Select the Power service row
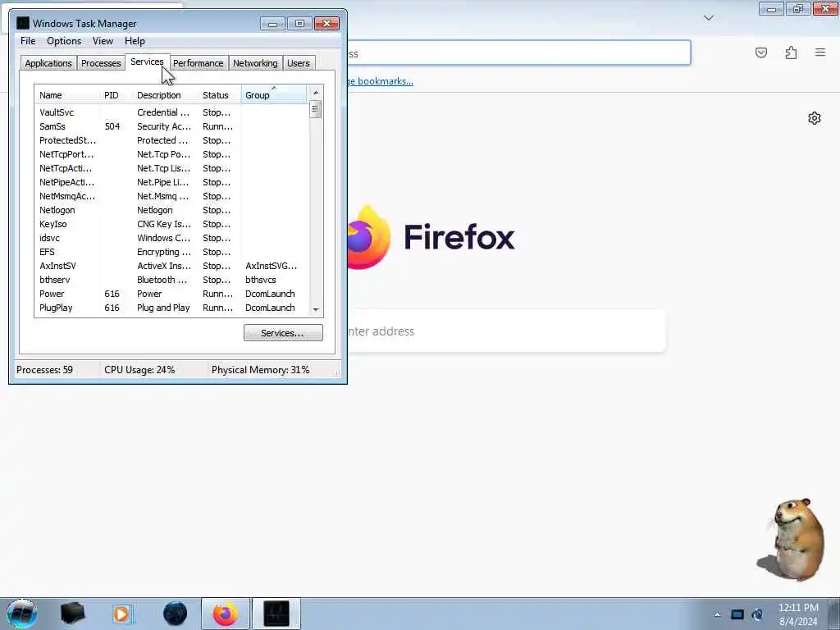This screenshot has height=630, width=840. coord(171,294)
